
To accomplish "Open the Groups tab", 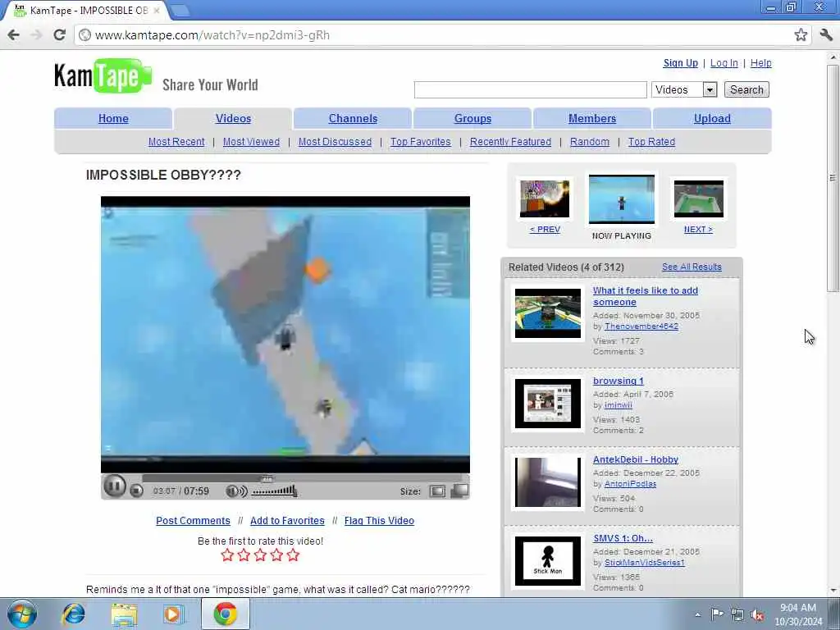I will [472, 118].
